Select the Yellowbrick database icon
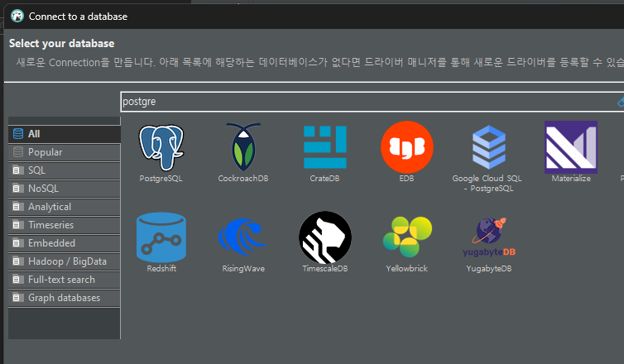The width and height of the screenshot is (624, 364). click(x=407, y=237)
